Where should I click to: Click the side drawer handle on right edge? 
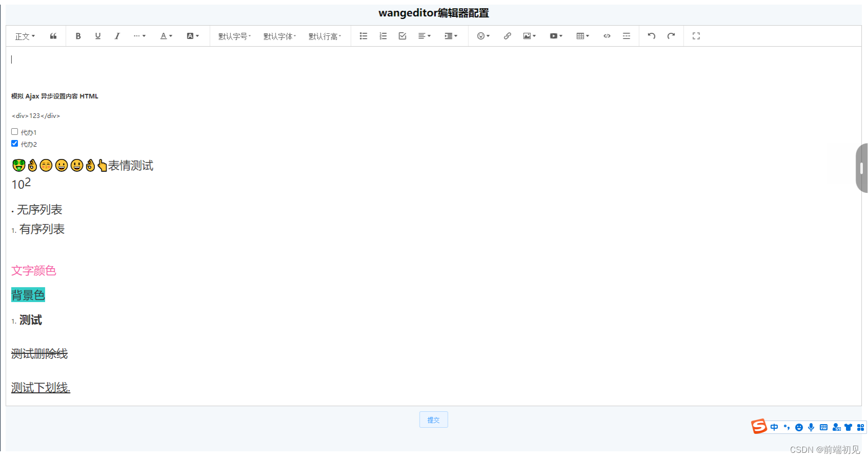coord(861,168)
